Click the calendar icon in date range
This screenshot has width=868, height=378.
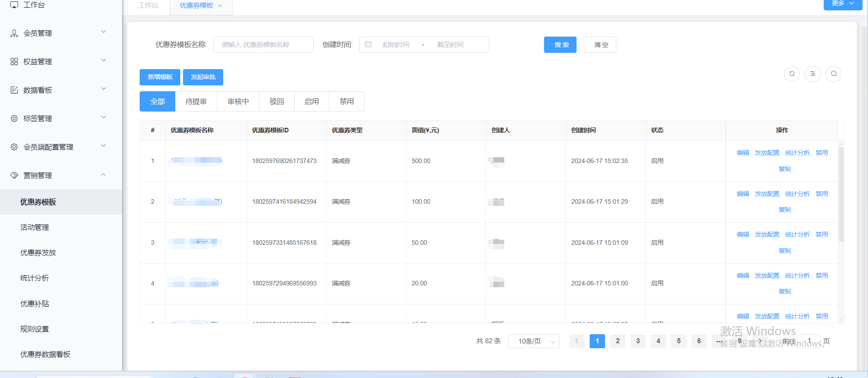pyautogui.click(x=368, y=45)
